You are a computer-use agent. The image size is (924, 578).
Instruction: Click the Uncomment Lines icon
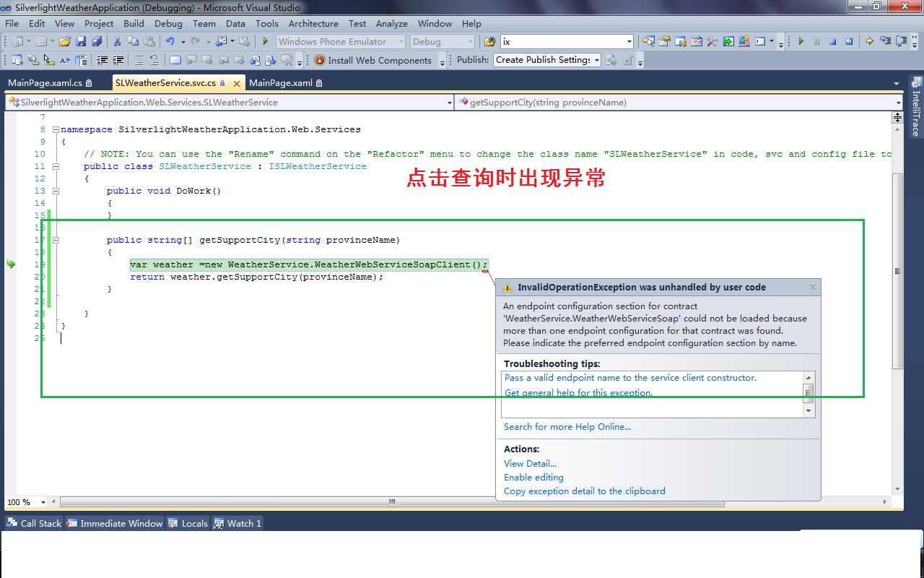[154, 60]
